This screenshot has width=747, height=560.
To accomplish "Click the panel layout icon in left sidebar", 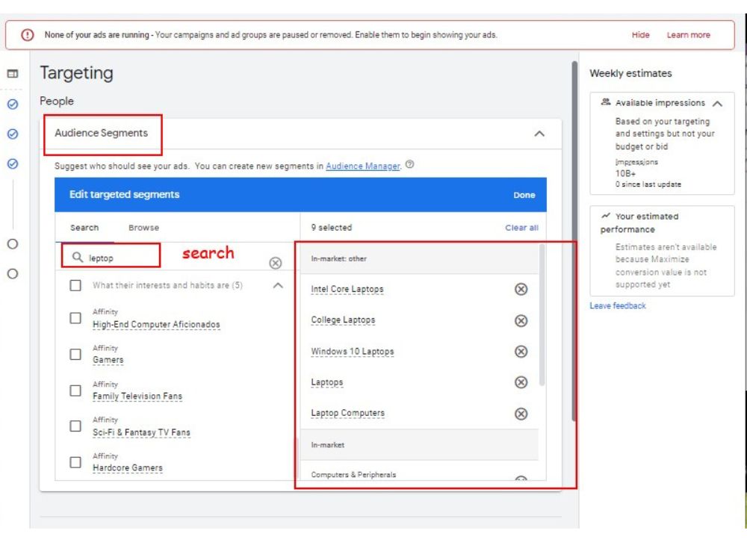I will coord(13,73).
